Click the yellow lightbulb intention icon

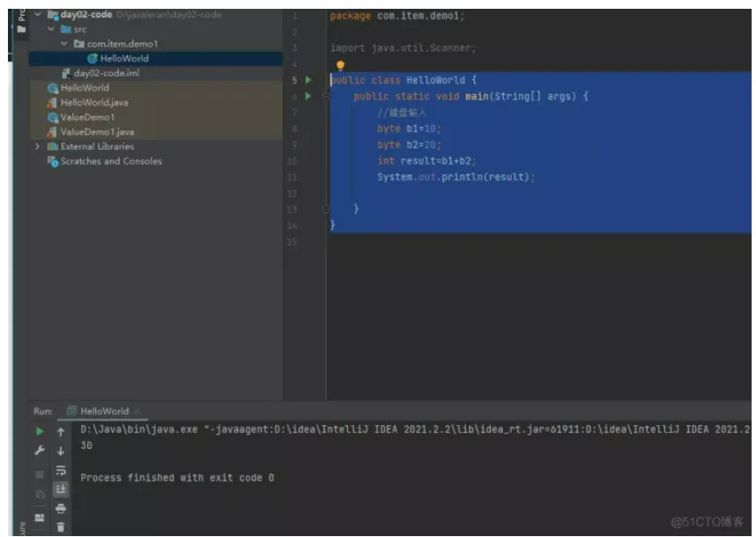[x=340, y=65]
